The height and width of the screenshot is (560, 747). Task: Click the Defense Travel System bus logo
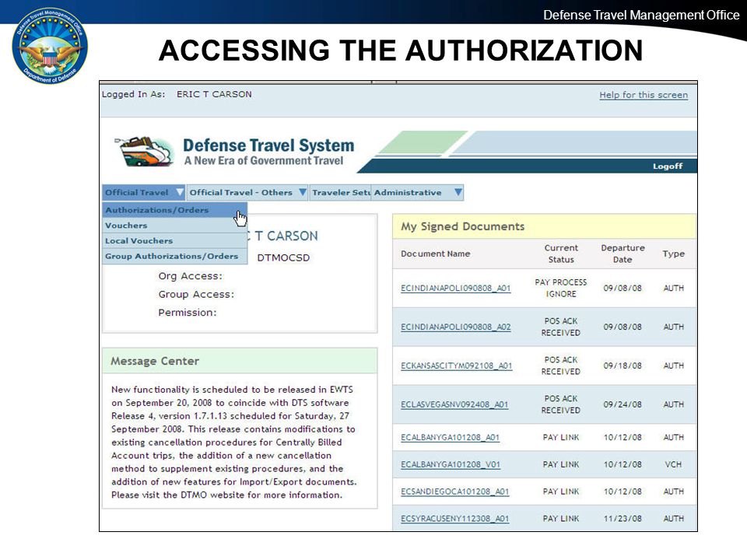click(x=145, y=151)
